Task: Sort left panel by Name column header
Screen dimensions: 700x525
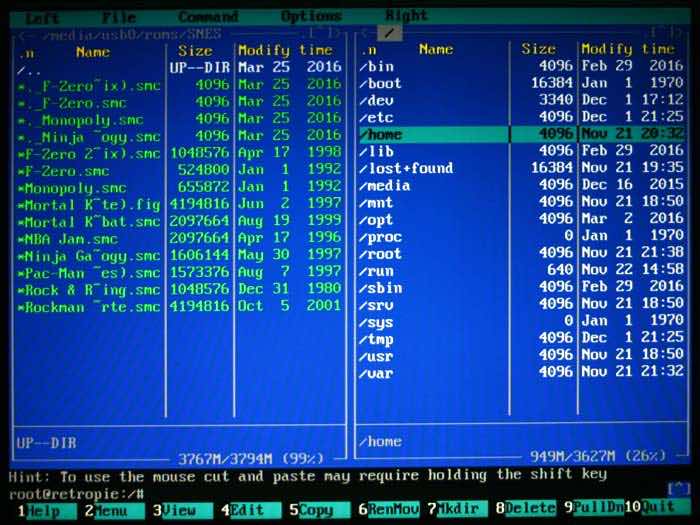Action: [93, 52]
